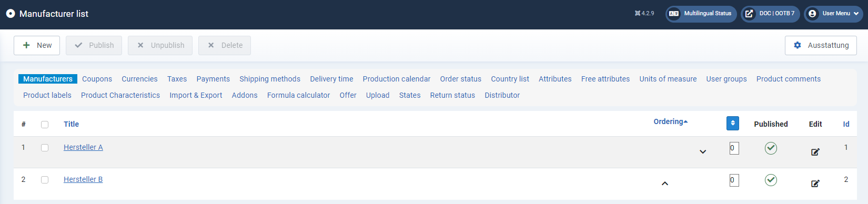Move Hersteller B up with chevron

coord(665,183)
